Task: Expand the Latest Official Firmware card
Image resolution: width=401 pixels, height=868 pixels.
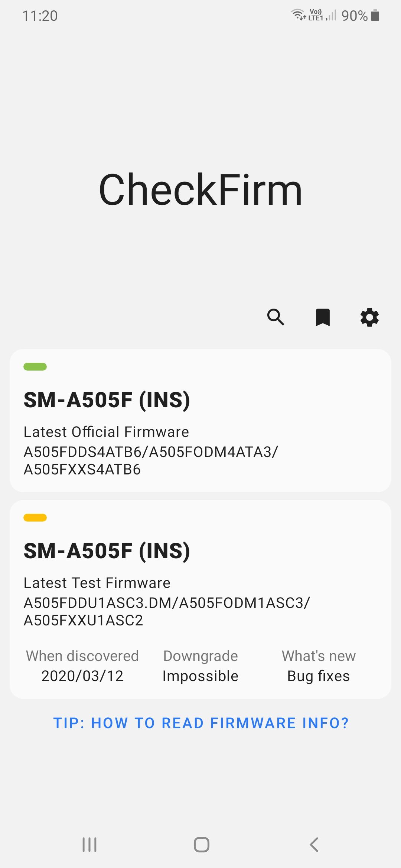Action: click(x=200, y=420)
